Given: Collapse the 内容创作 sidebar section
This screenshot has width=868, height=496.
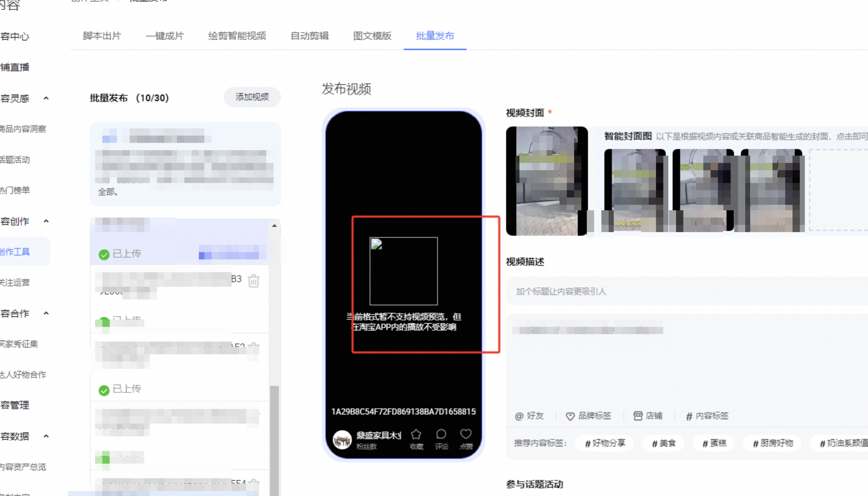Looking at the screenshot, I should [46, 221].
